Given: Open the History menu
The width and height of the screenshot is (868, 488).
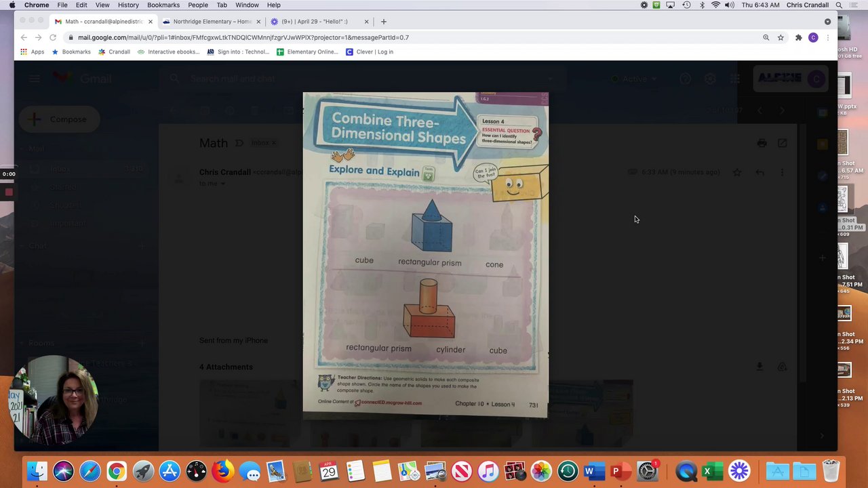Looking at the screenshot, I should click(x=128, y=5).
